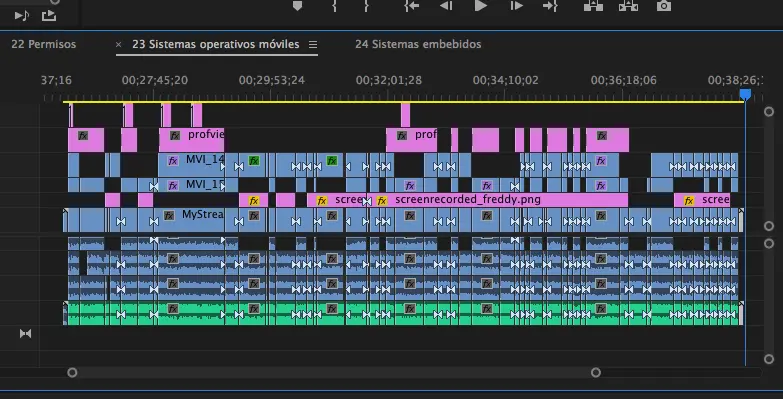Click the 00;29;53;24 timecode on the ruler
Viewport: 783px width, 399px height.
pyautogui.click(x=272, y=80)
